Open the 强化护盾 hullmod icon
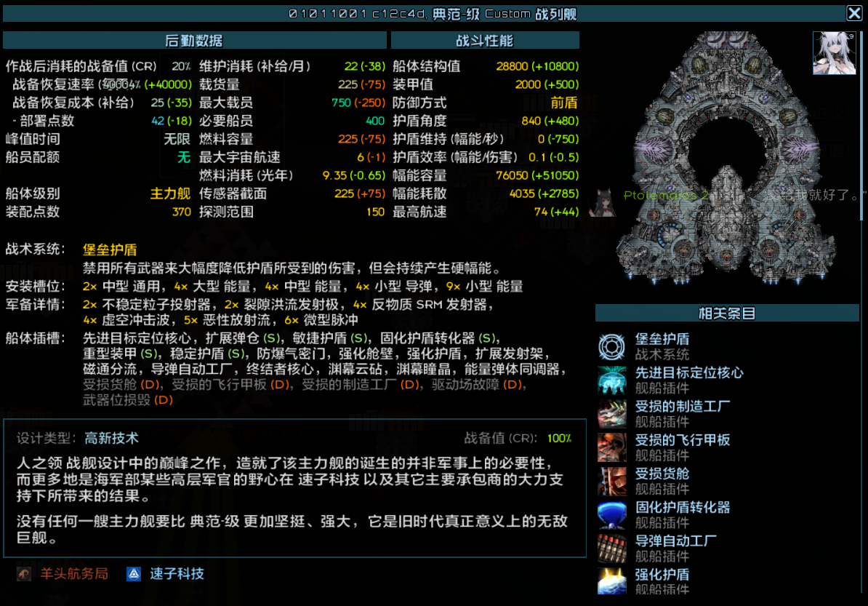The height and width of the screenshot is (606, 868). click(x=611, y=581)
